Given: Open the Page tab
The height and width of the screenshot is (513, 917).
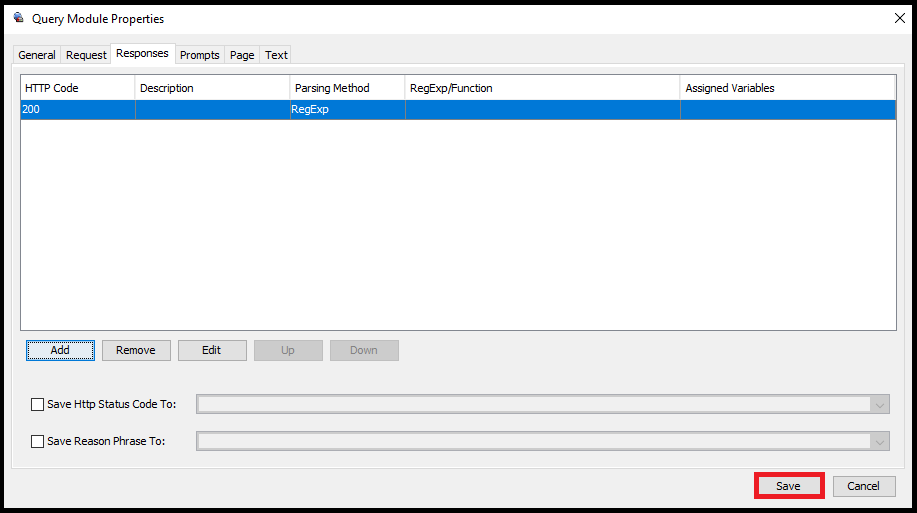Looking at the screenshot, I should (242, 55).
